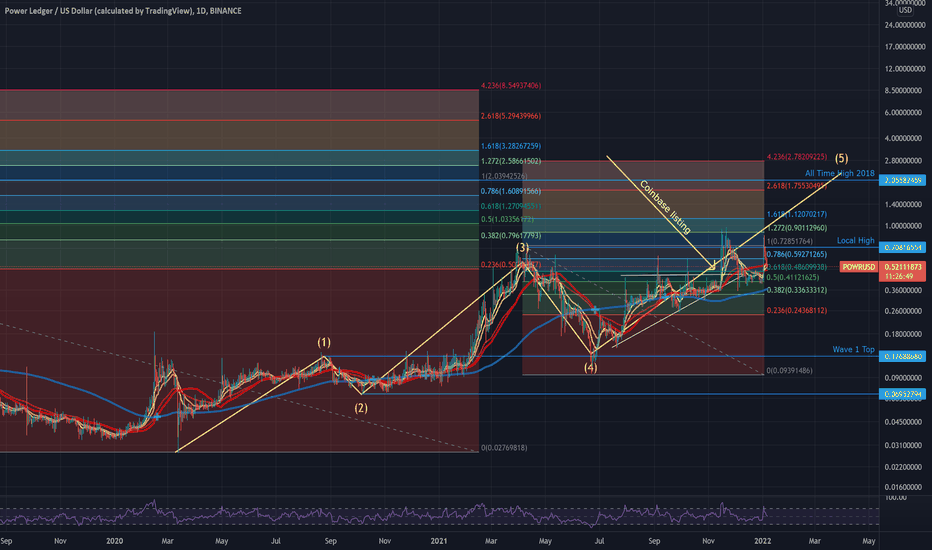The width and height of the screenshot is (932, 550).
Task: Click Fibonacci level 4.236(2.78209225)
Action: pyautogui.click(x=796, y=157)
